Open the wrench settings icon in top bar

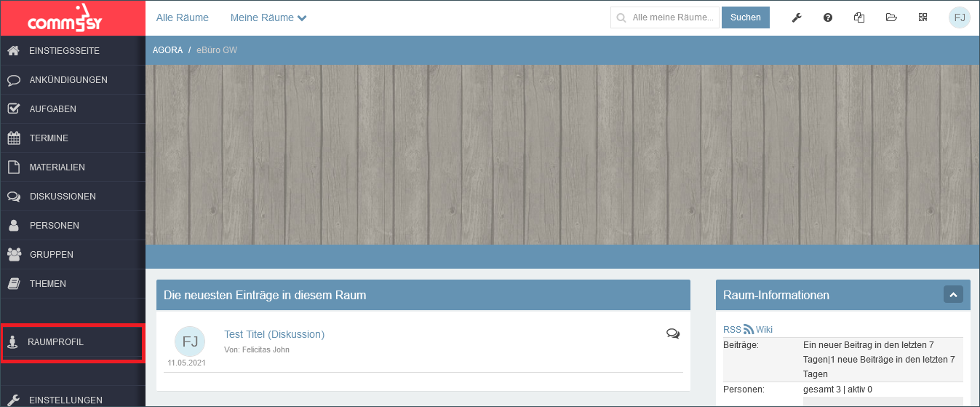[797, 17]
